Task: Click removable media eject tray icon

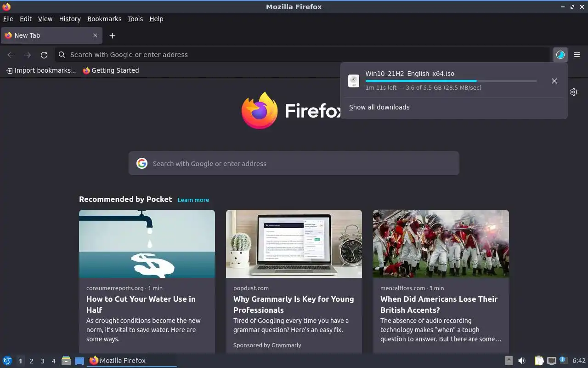Action: coord(509,361)
